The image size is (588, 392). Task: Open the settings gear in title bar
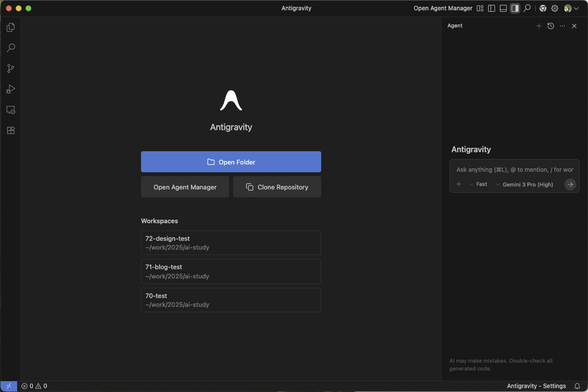click(555, 8)
